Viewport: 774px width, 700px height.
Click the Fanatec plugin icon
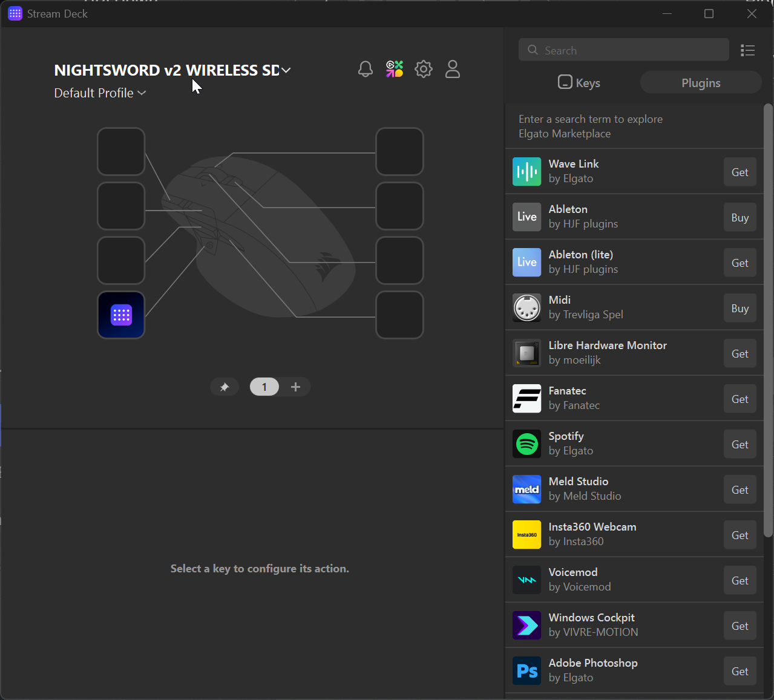coord(527,399)
